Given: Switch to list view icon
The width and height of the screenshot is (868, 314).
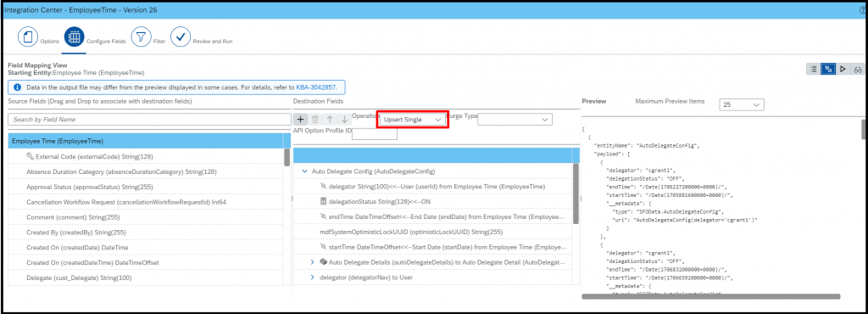Looking at the screenshot, I should [813, 70].
